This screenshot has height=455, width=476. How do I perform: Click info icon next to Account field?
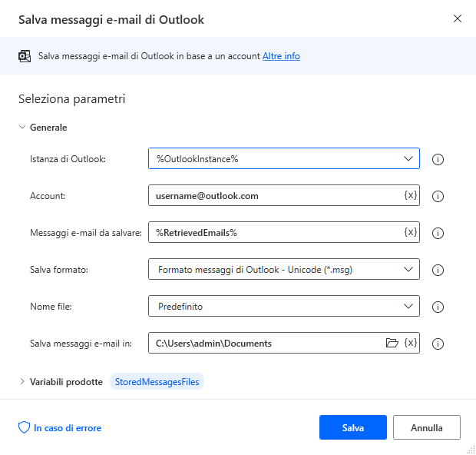click(x=438, y=196)
